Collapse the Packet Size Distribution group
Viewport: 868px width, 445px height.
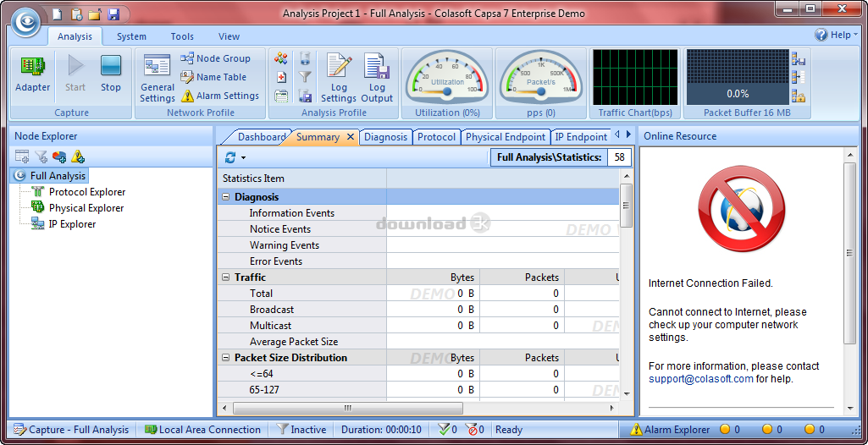pos(226,358)
